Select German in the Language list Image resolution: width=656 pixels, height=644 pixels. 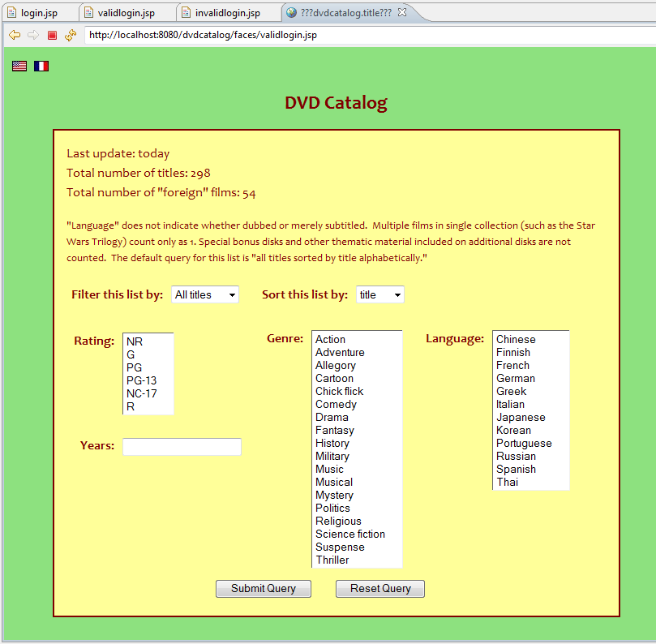point(531,378)
